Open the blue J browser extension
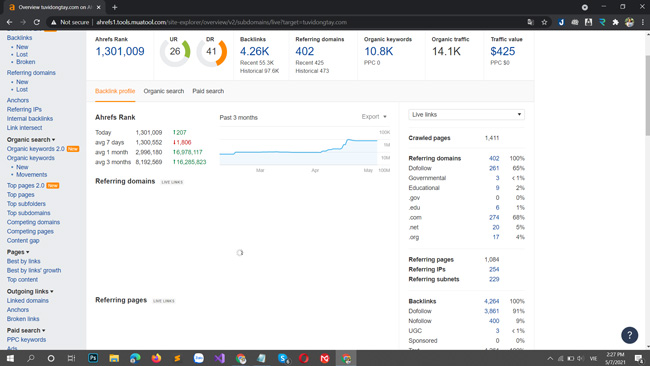The height and width of the screenshot is (366, 650). pos(561,22)
